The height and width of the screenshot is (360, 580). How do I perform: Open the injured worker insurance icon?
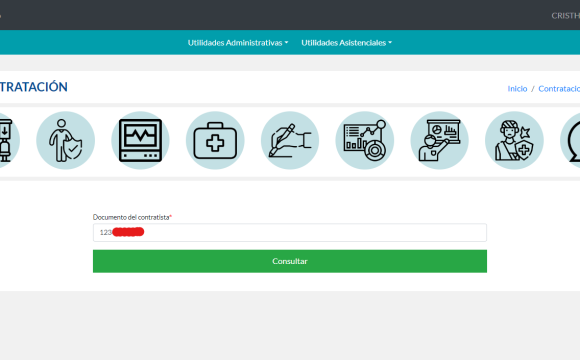(x=514, y=140)
